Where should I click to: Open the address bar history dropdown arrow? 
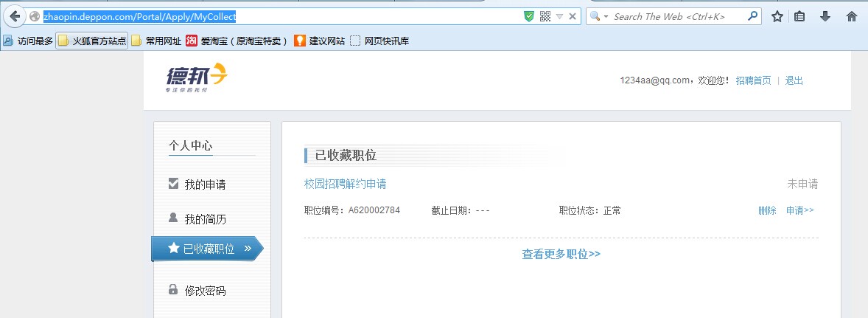coord(560,17)
